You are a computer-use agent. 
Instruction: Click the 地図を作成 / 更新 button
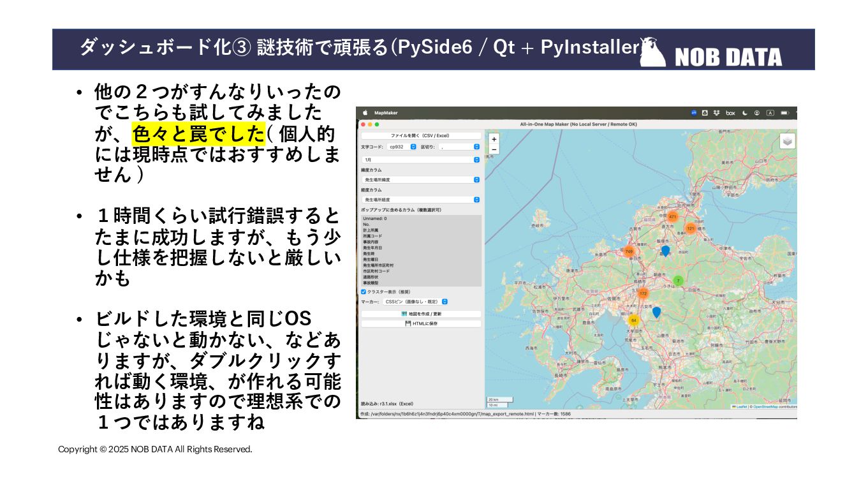pyautogui.click(x=421, y=314)
